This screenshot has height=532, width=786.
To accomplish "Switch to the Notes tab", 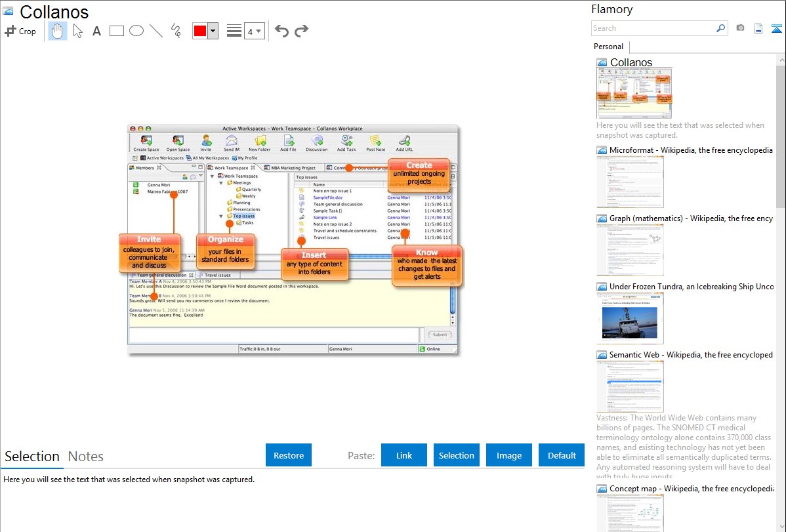I will 86,457.
